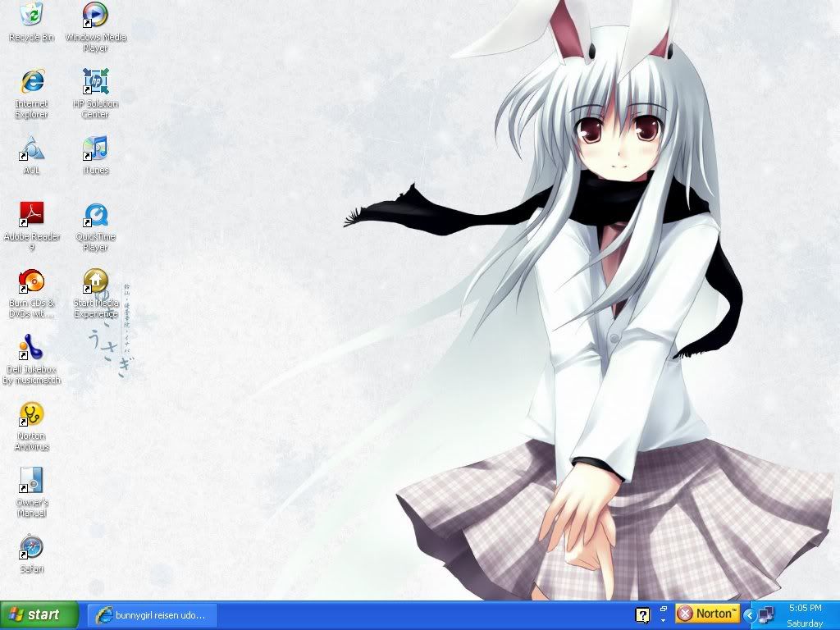Select the QuickTime Player icon
Screen dimensions: 840x630
point(95,216)
